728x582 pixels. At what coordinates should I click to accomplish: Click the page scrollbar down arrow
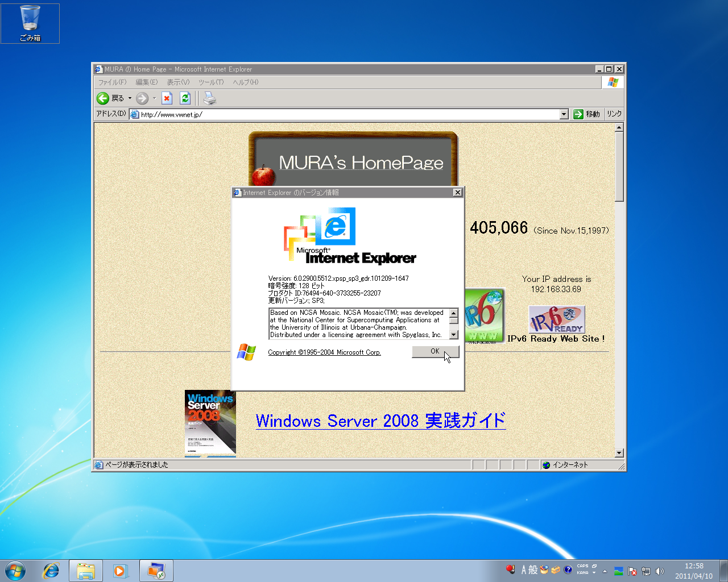point(619,453)
